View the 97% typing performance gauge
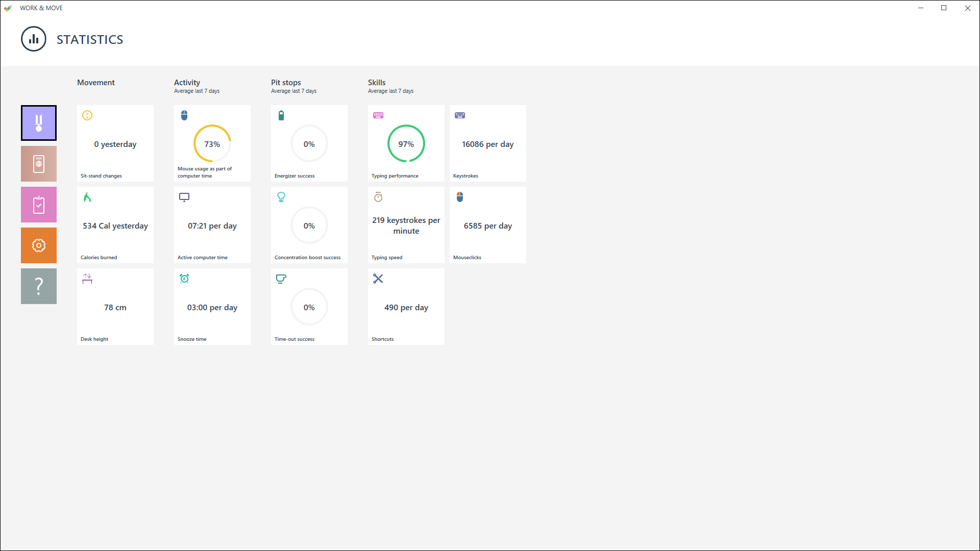980x551 pixels. 406,143
